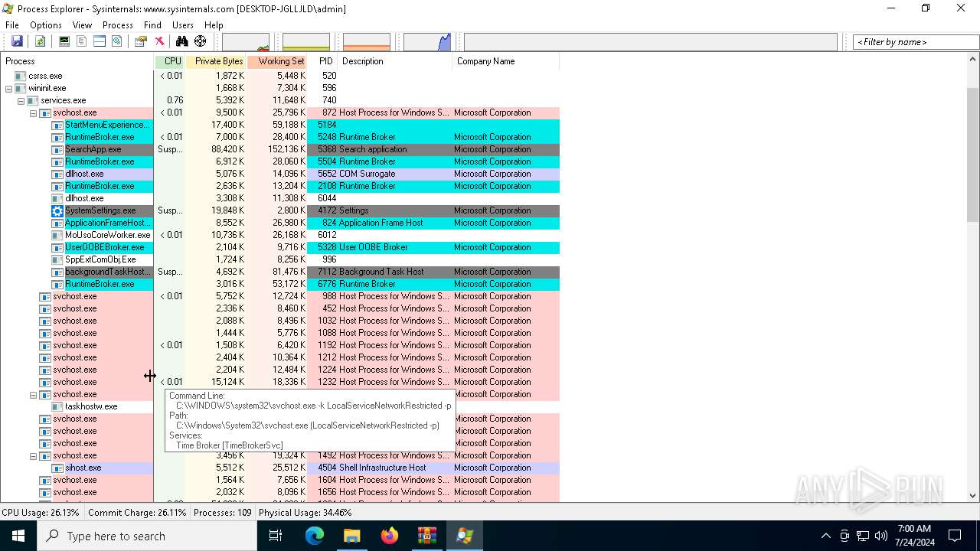Screen dimensions: 980x551
Task: Select the SearchApp.exe process row
Action: [x=280, y=149]
